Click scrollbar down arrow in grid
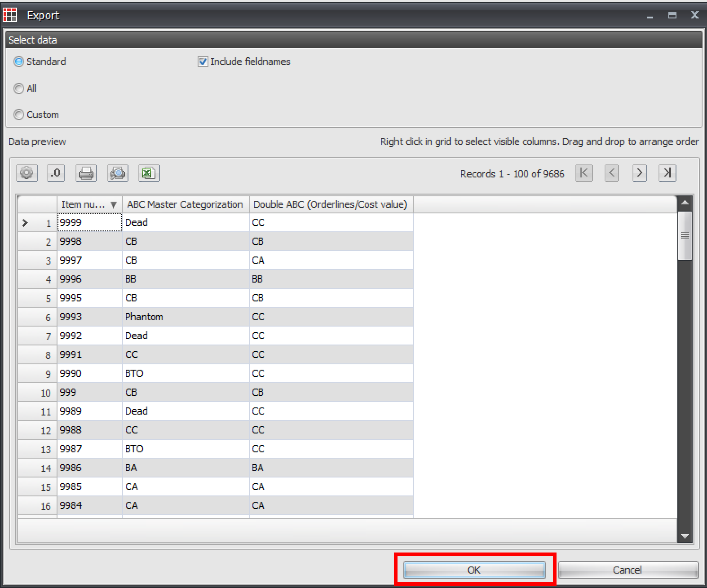 pyautogui.click(x=685, y=536)
